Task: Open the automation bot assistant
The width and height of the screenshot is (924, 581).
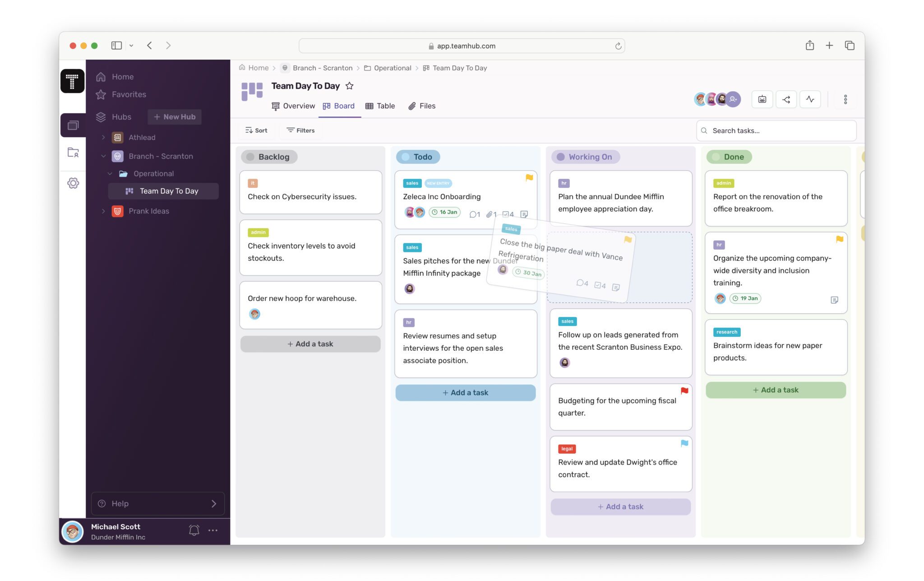Action: pyautogui.click(x=762, y=99)
